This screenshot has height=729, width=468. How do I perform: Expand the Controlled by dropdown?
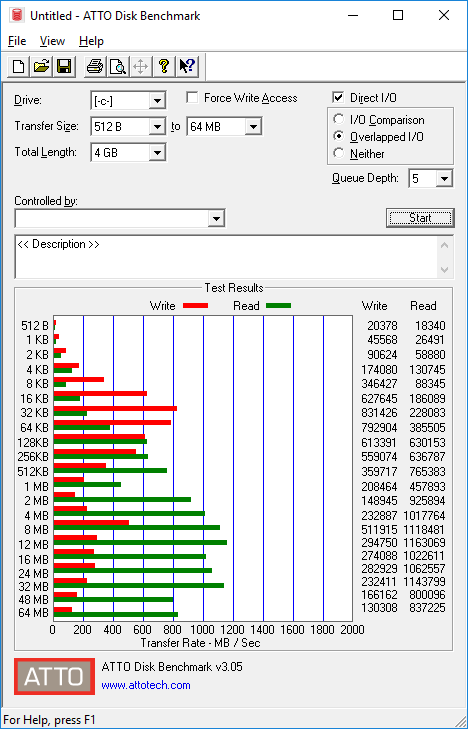(216, 219)
